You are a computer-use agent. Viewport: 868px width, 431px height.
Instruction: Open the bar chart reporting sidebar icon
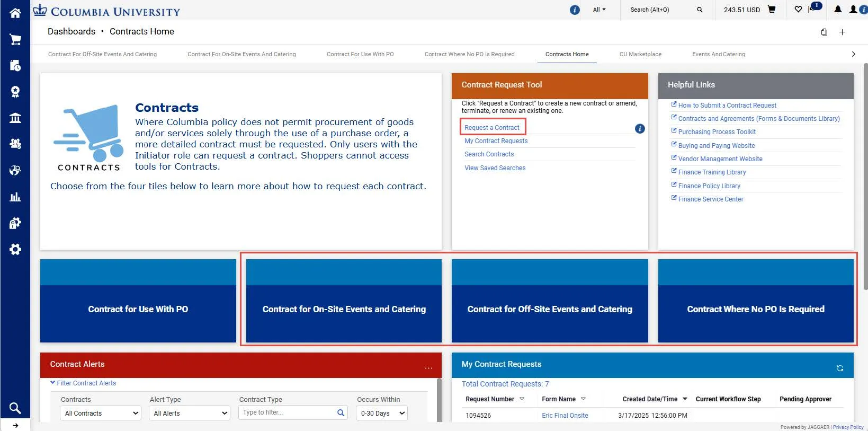tap(15, 197)
